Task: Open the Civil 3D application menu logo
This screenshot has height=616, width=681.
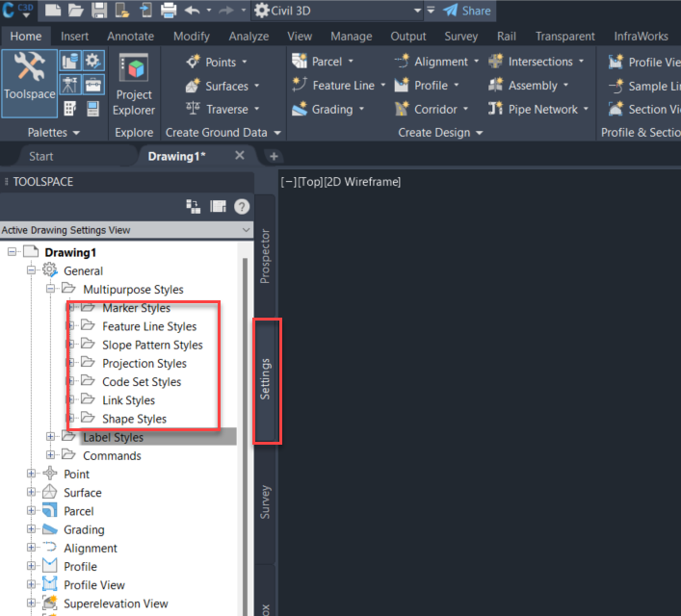Action: (x=16, y=10)
